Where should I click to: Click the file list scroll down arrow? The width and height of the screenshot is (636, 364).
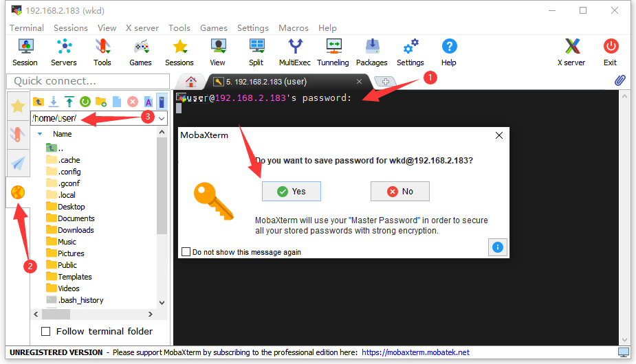(162, 303)
